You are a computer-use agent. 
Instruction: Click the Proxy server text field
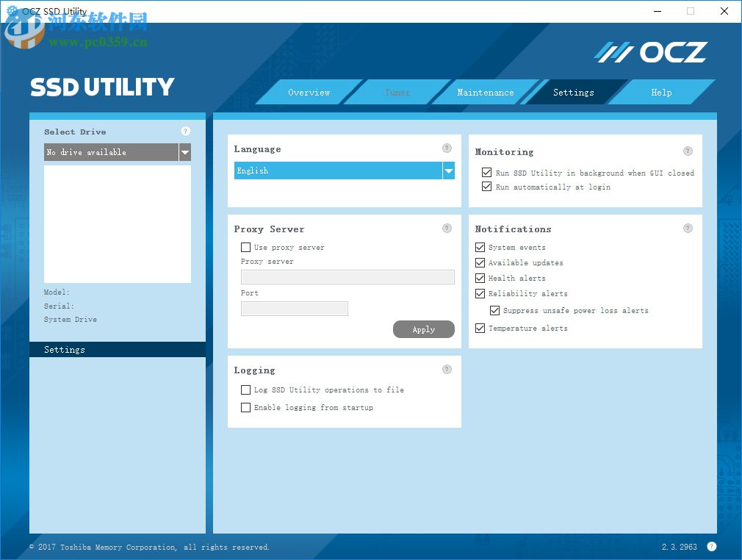(x=347, y=276)
